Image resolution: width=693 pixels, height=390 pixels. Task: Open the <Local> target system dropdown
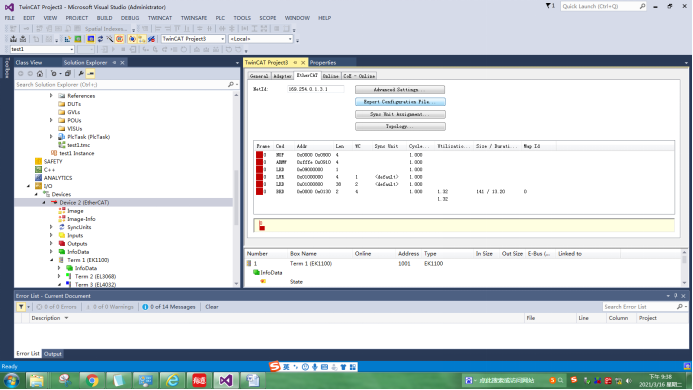(x=290, y=39)
